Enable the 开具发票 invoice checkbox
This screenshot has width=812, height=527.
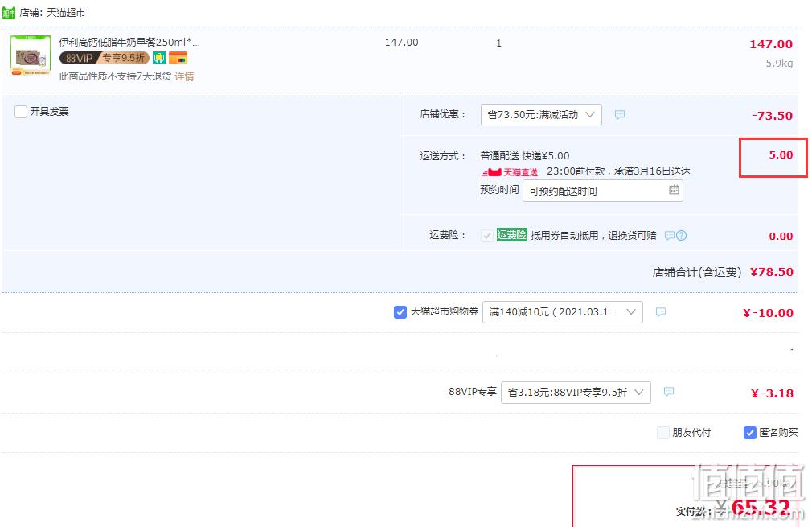pyautogui.click(x=21, y=111)
